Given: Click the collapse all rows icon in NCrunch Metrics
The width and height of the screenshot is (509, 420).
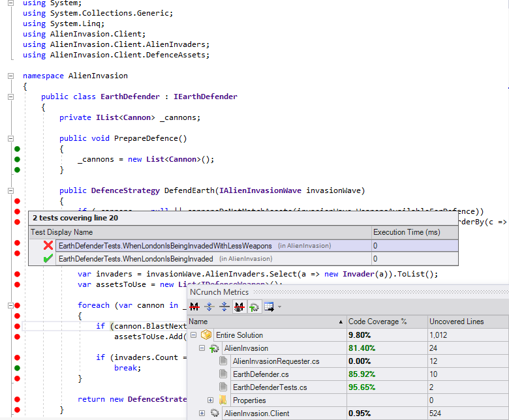Looking at the screenshot, I should (x=224, y=306).
